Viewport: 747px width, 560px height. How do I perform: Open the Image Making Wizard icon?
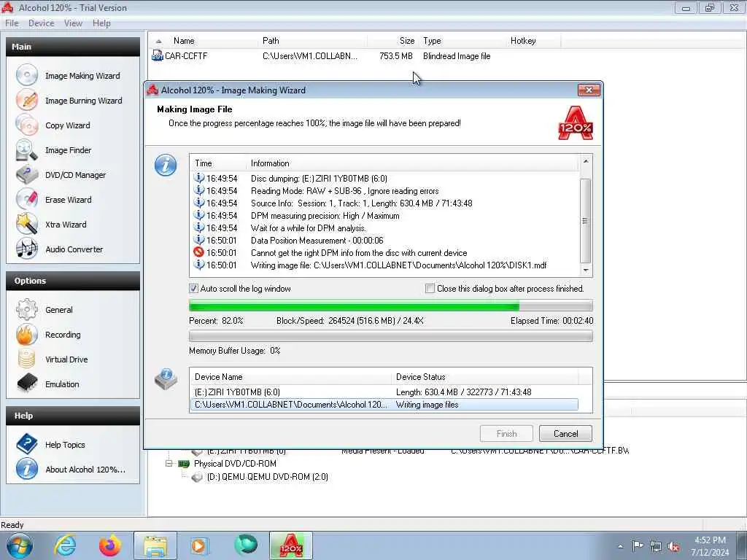(x=27, y=75)
